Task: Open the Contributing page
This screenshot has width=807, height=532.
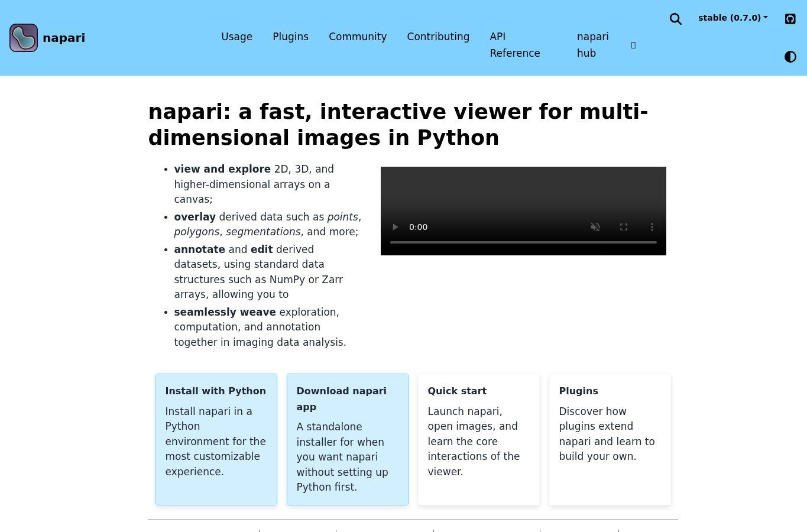Action: click(438, 37)
